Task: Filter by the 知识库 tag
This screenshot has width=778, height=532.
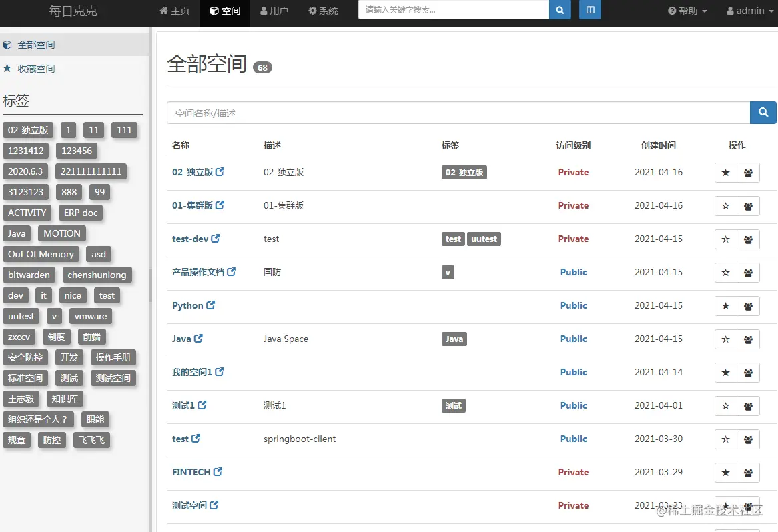Action: [65, 399]
